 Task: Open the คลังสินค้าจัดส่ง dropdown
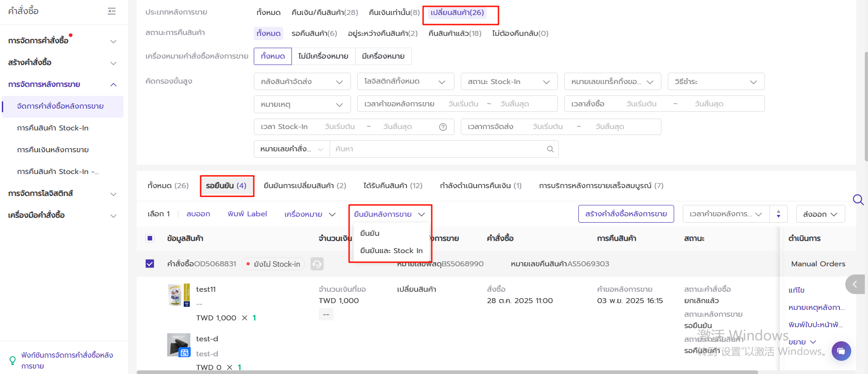coord(302,82)
